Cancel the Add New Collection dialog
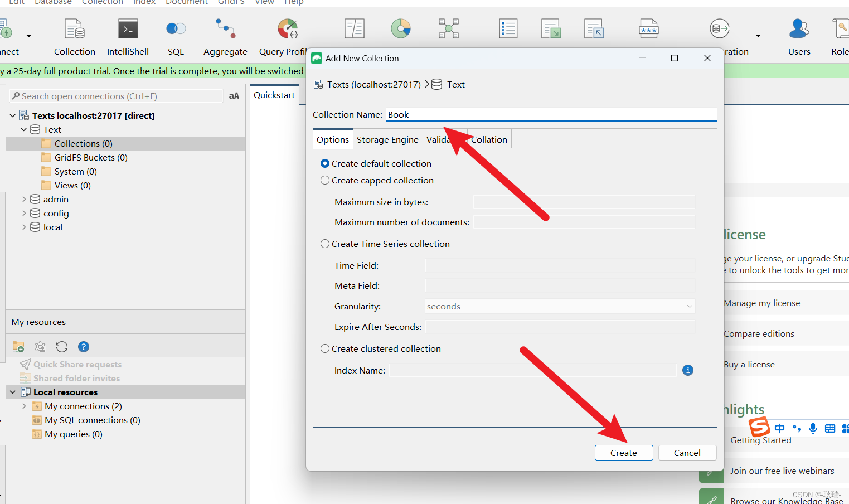The image size is (849, 504). point(687,453)
